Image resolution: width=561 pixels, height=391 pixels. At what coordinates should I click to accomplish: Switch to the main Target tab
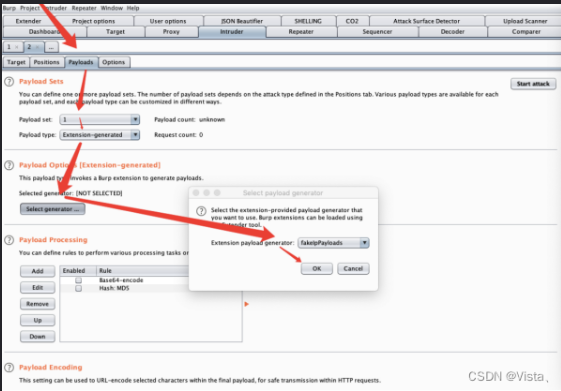[116, 32]
